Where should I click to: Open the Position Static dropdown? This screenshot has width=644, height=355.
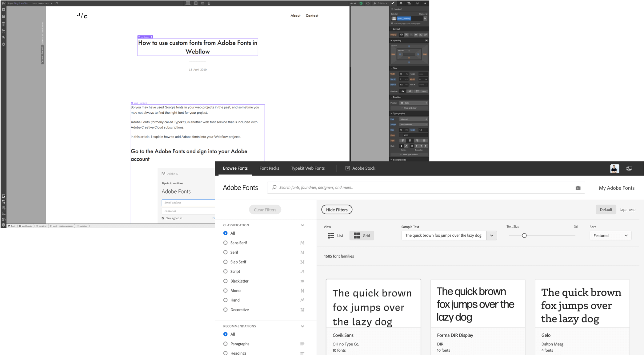413,103
